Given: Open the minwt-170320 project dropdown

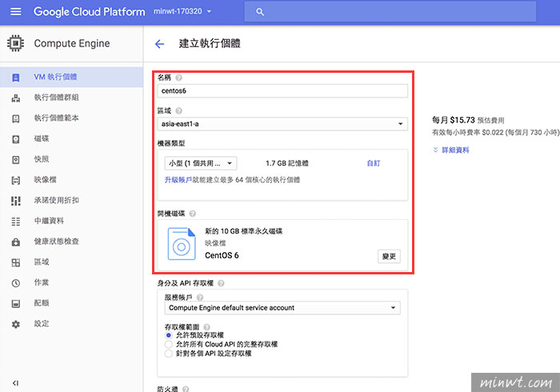Looking at the screenshot, I should click(x=182, y=11).
